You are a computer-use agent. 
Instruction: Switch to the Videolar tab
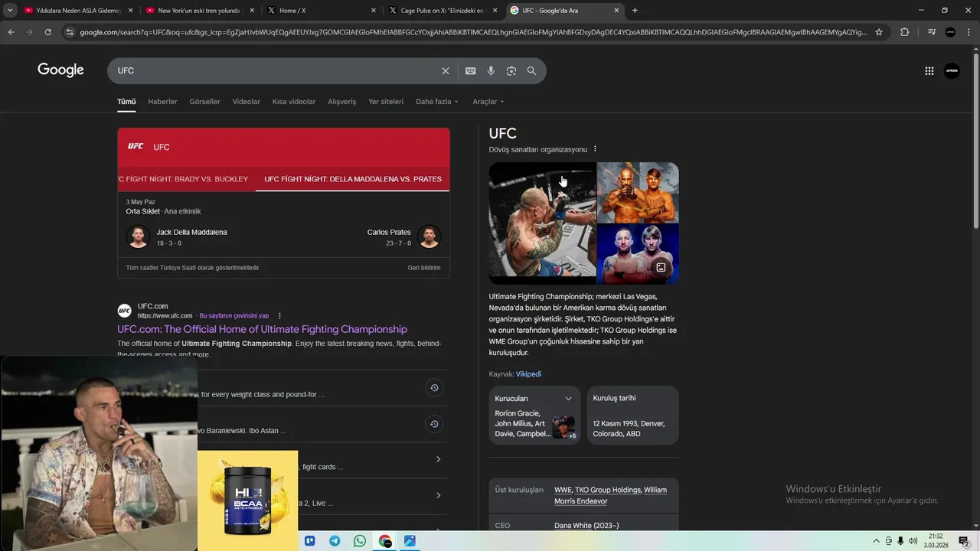click(x=247, y=101)
